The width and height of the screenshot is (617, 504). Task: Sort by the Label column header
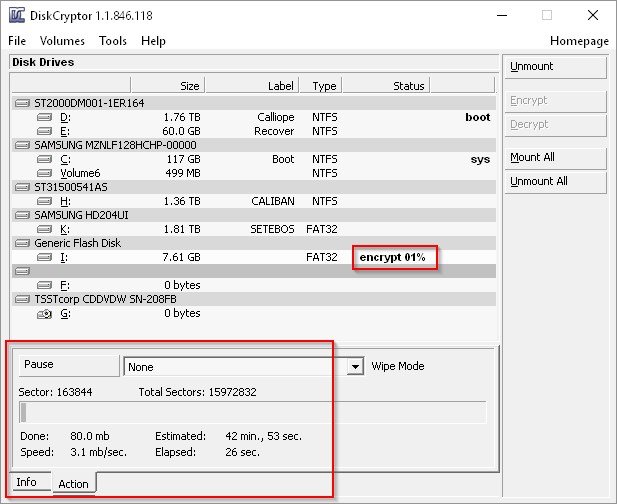click(x=252, y=85)
